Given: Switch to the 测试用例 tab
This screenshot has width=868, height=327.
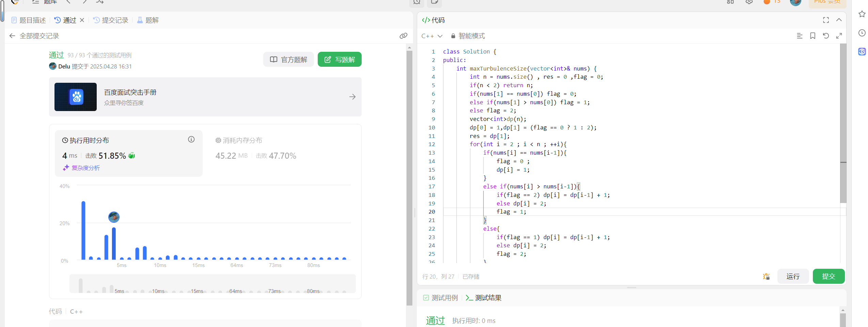Looking at the screenshot, I should point(441,298).
